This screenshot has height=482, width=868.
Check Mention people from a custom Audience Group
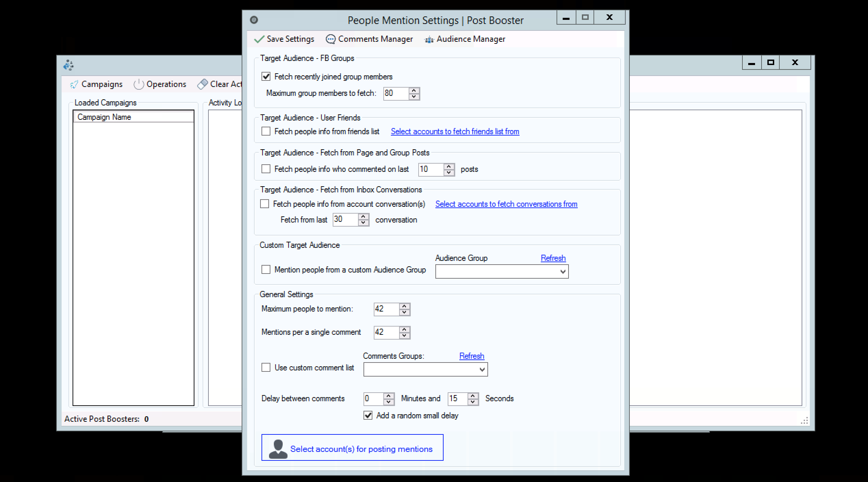266,269
